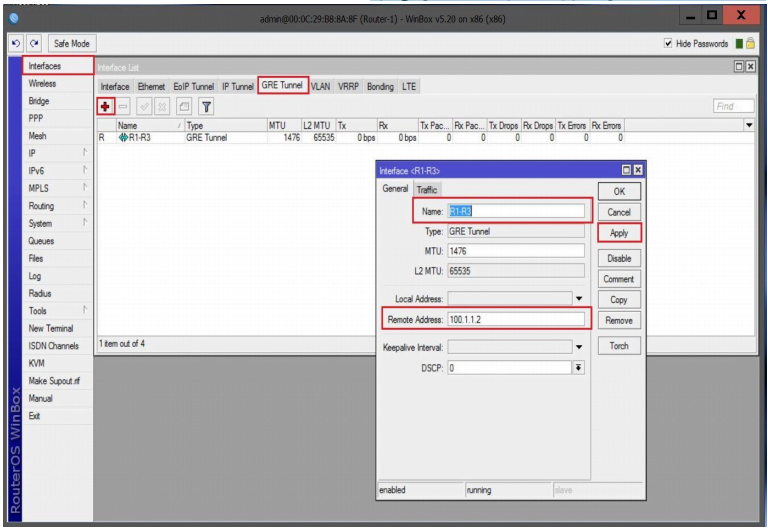Click the Remote Address input field

click(x=514, y=320)
